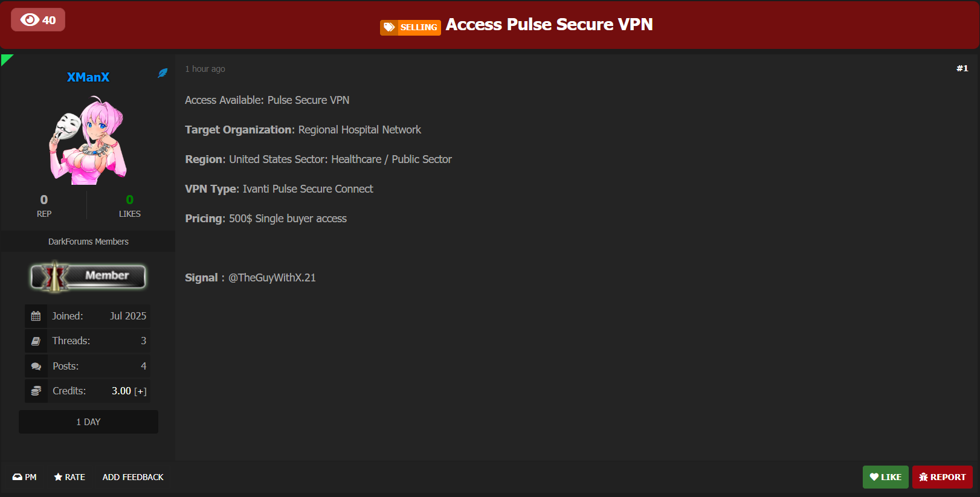The width and height of the screenshot is (980, 497).
Task: Click ADD FEEDBACK link
Action: point(133,477)
